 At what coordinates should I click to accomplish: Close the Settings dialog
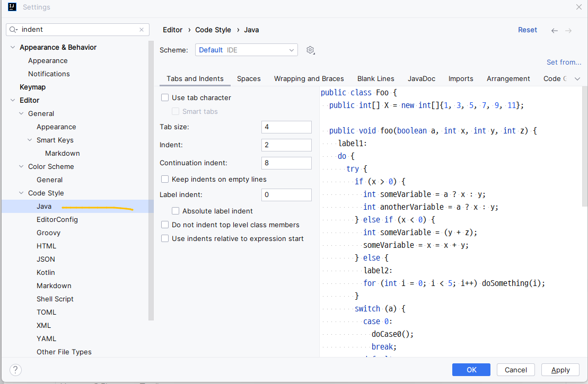point(579,7)
